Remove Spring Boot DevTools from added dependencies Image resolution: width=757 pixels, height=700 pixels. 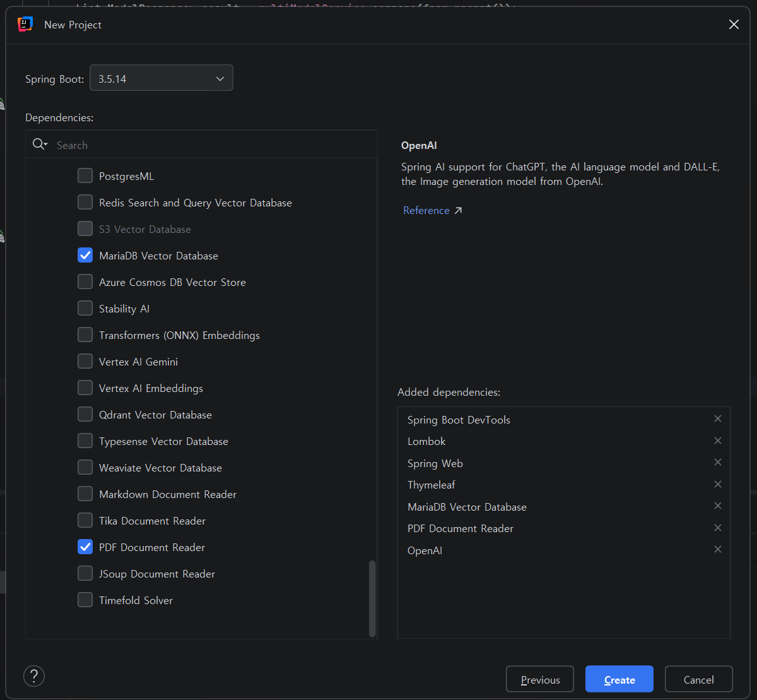coord(717,419)
